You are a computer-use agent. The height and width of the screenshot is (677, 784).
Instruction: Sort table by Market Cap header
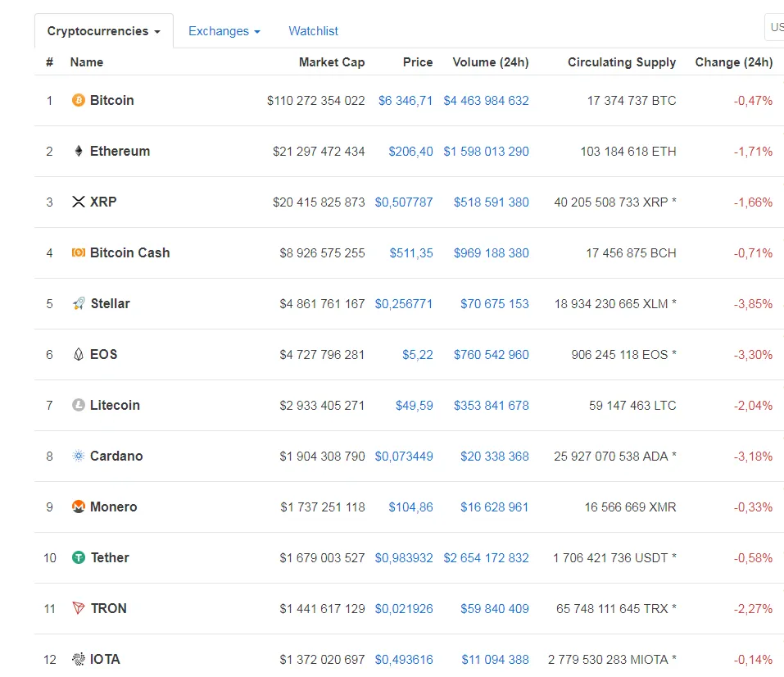click(332, 62)
